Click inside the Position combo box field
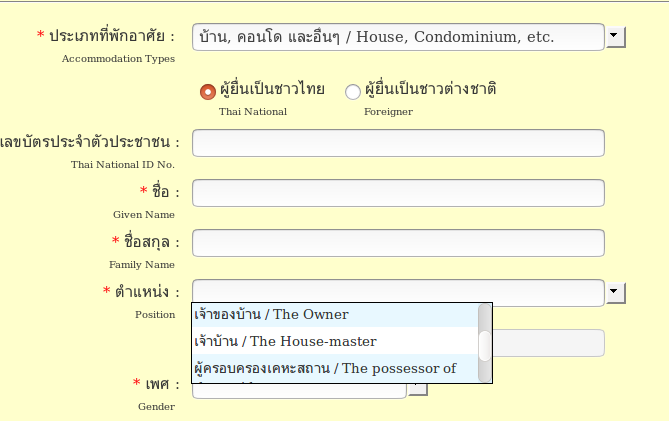The height and width of the screenshot is (421, 669). tap(398, 292)
